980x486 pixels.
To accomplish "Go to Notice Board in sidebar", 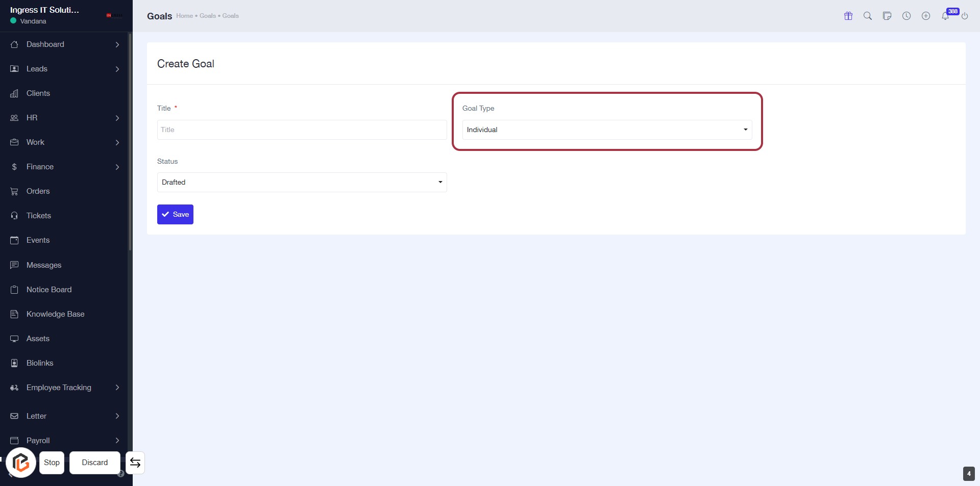I will pos(49,290).
